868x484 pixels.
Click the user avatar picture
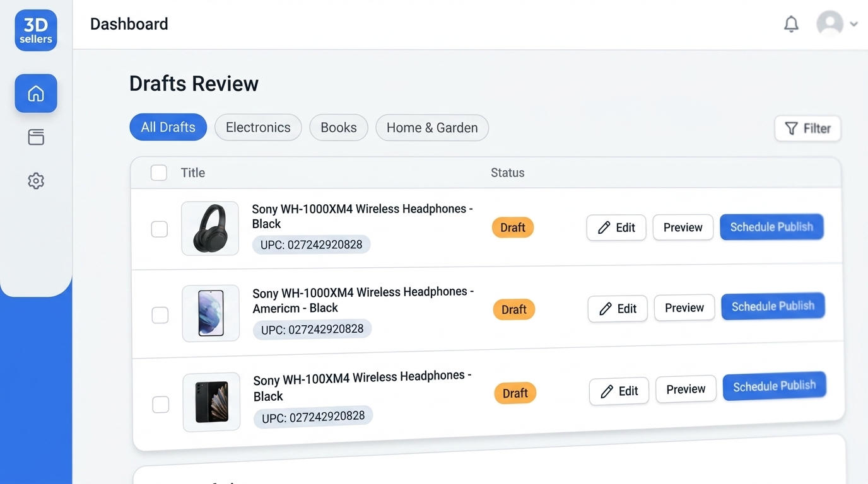(x=830, y=24)
